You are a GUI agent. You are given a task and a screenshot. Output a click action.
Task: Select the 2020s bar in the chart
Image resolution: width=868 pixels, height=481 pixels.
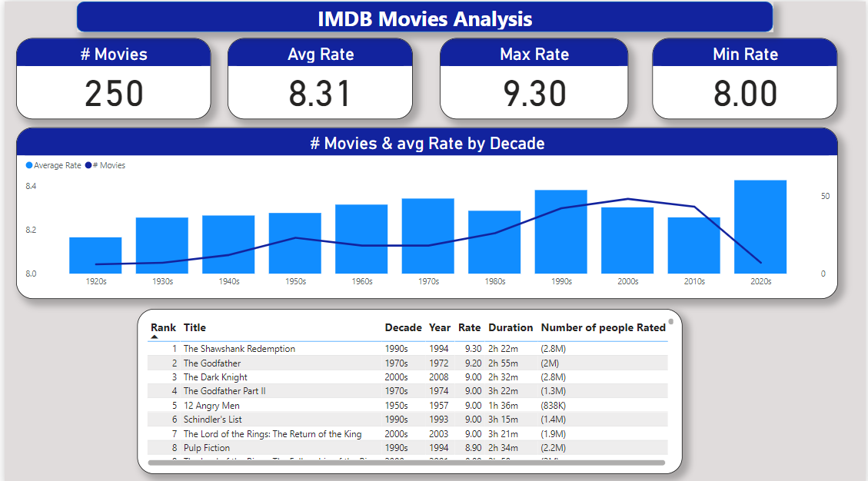(x=760, y=227)
